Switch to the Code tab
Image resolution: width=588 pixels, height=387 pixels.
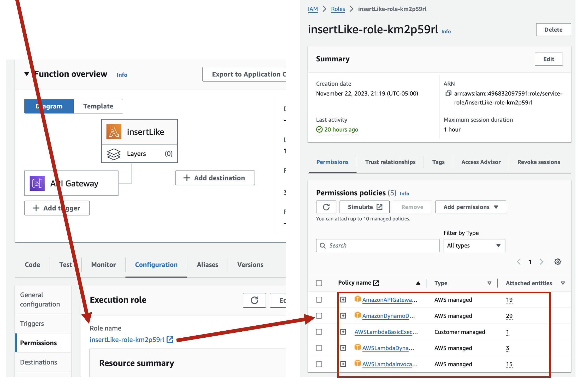[x=32, y=265]
